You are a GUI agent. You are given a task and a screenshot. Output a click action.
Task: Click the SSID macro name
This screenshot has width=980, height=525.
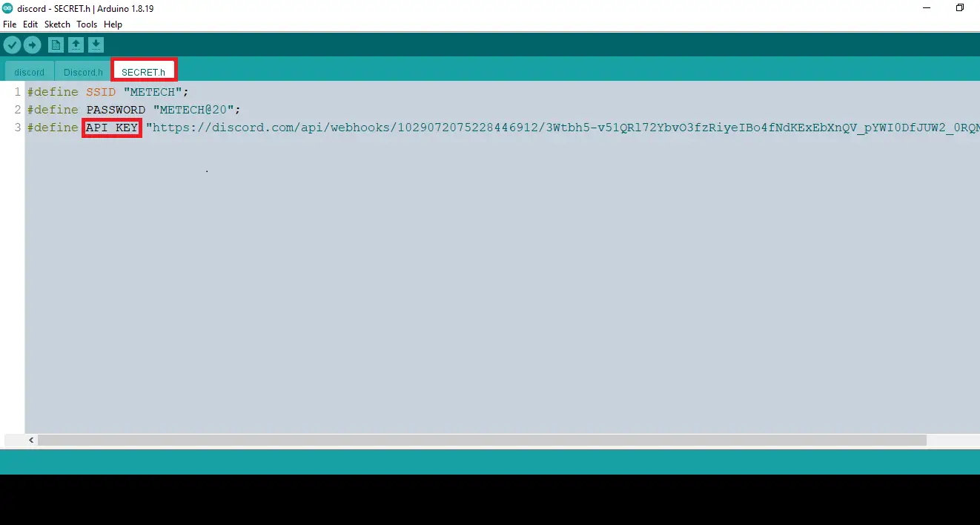[101, 92]
